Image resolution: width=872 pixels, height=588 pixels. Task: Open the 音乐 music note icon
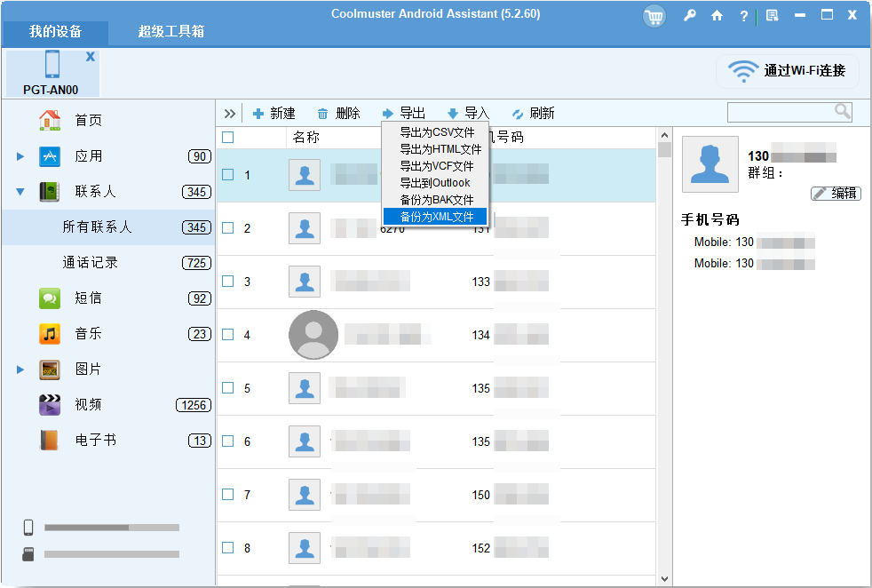(50, 334)
